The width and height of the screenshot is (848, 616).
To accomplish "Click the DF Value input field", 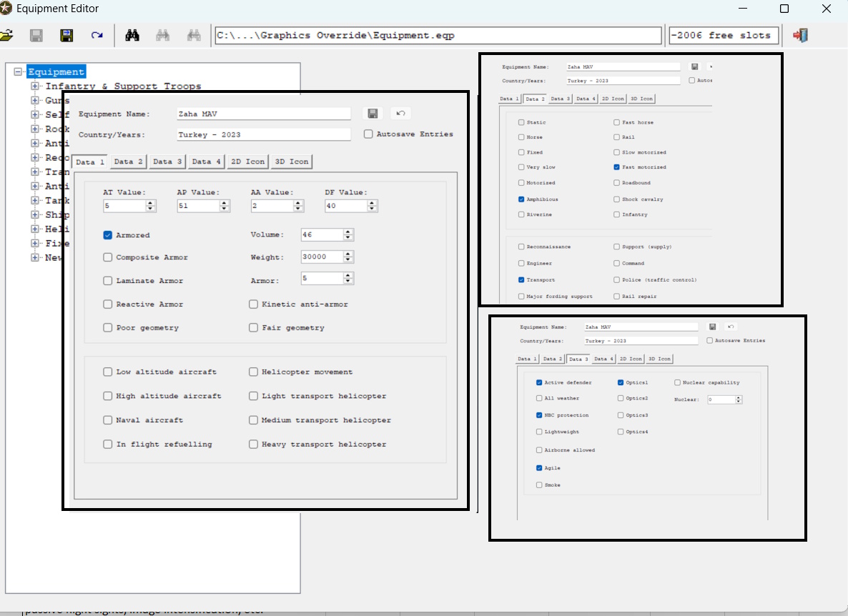I will coord(346,206).
